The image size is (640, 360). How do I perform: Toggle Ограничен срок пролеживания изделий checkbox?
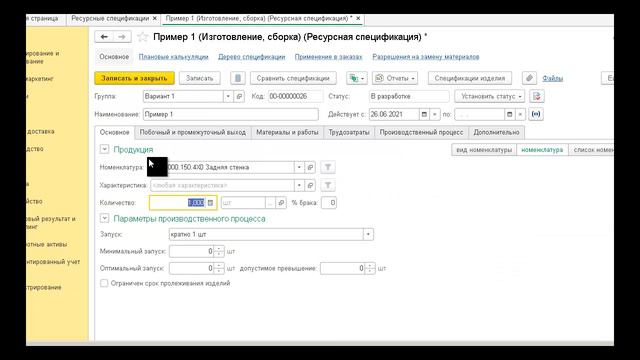coord(104,283)
